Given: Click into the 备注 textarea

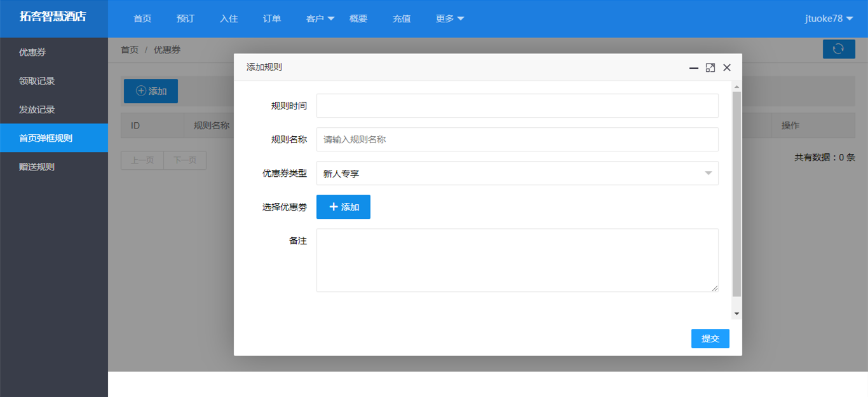Looking at the screenshot, I should pos(517,260).
